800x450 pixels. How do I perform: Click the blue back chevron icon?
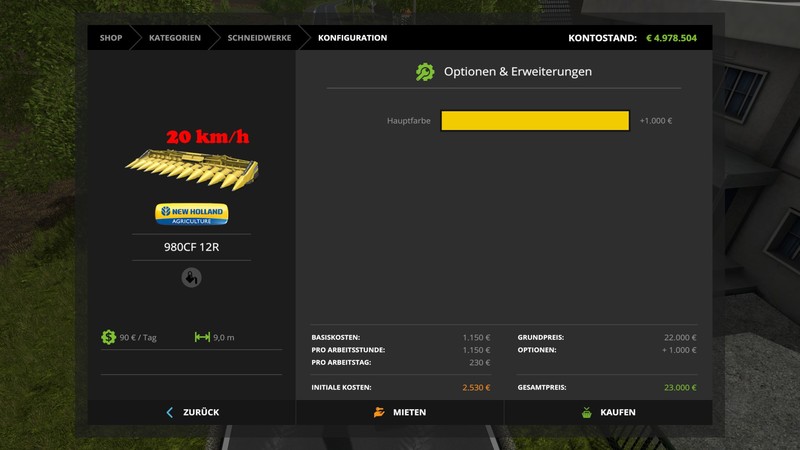point(170,412)
